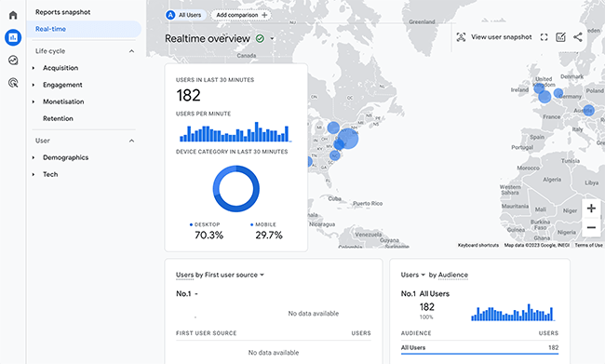Open Monetisation reports

tap(63, 101)
